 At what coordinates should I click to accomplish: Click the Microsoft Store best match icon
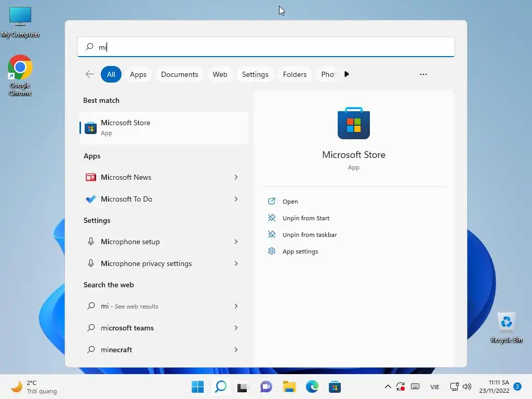(x=90, y=128)
